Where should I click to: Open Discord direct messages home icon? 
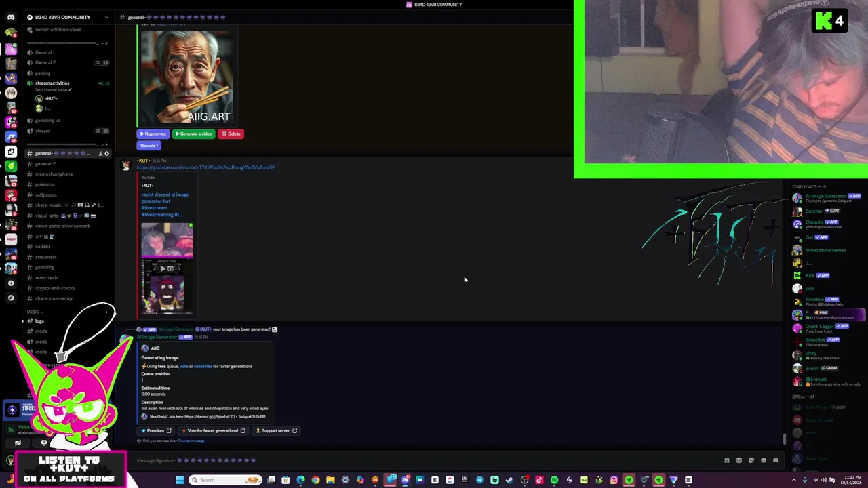point(10,17)
